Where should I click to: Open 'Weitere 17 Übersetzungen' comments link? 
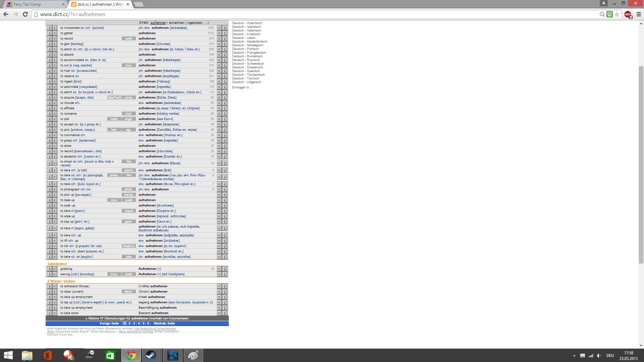pyautogui.click(x=137, y=318)
